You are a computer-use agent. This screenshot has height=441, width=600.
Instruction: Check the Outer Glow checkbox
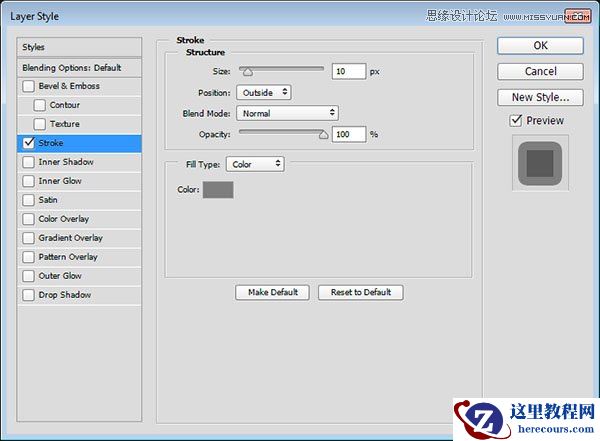pyautogui.click(x=28, y=276)
